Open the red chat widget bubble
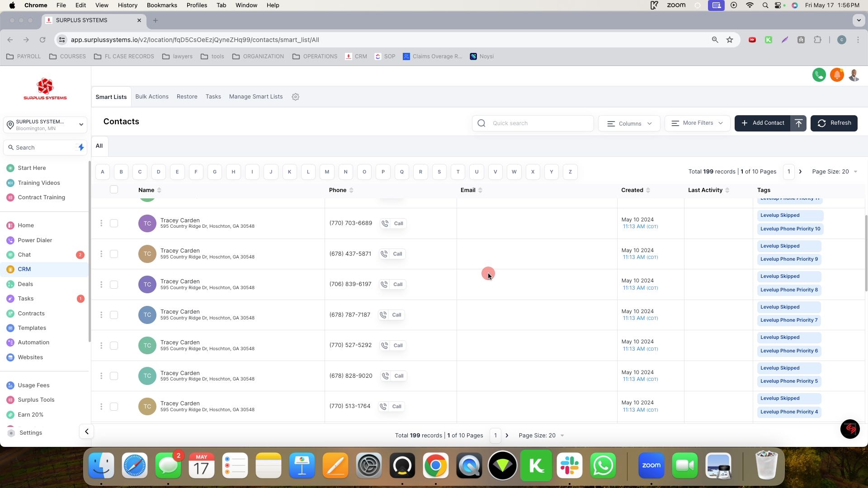The height and width of the screenshot is (488, 868). (x=849, y=429)
